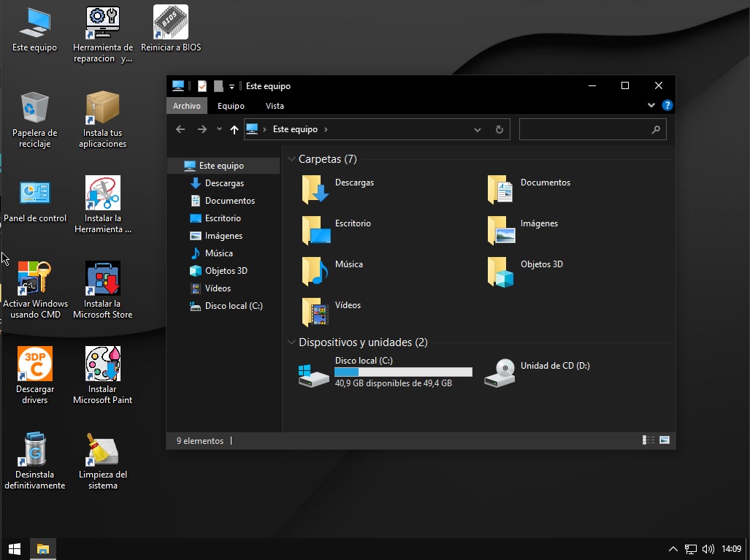Open the Este equipo desktop icon
Screen dimensions: 750x560
tap(34, 30)
